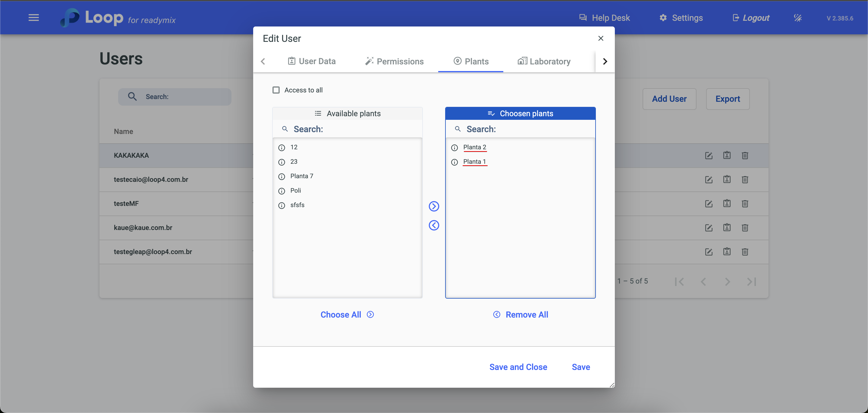The image size is (868, 413).
Task: Click Choose All link
Action: click(347, 314)
